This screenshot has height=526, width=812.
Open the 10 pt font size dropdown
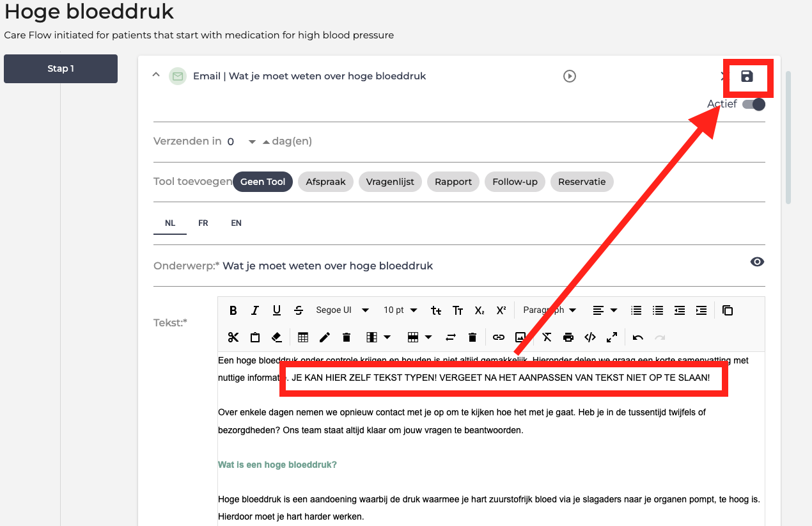[400, 310]
